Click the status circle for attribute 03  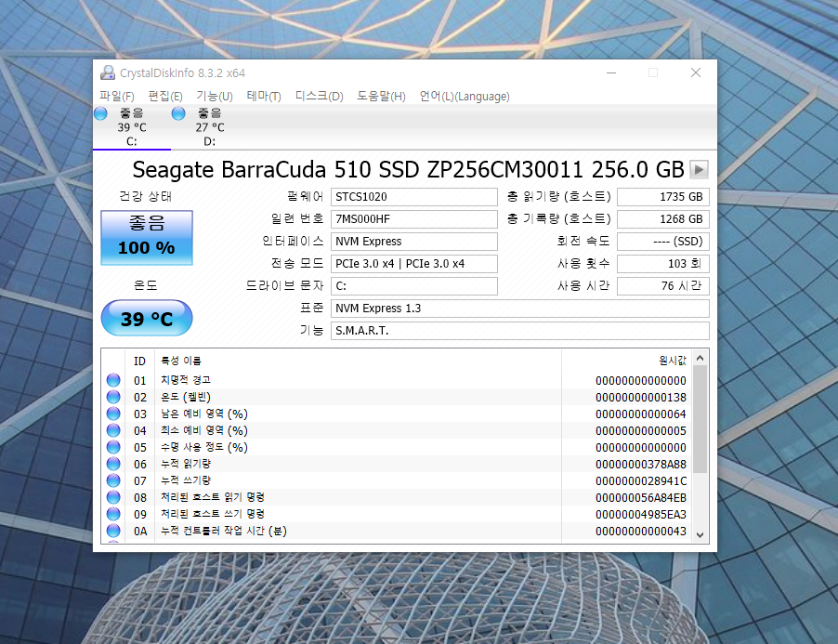pyautogui.click(x=113, y=414)
